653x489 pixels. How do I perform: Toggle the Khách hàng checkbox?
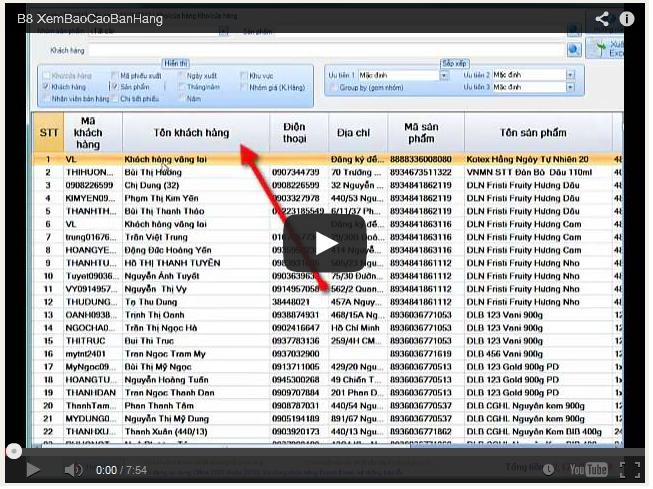47,87
